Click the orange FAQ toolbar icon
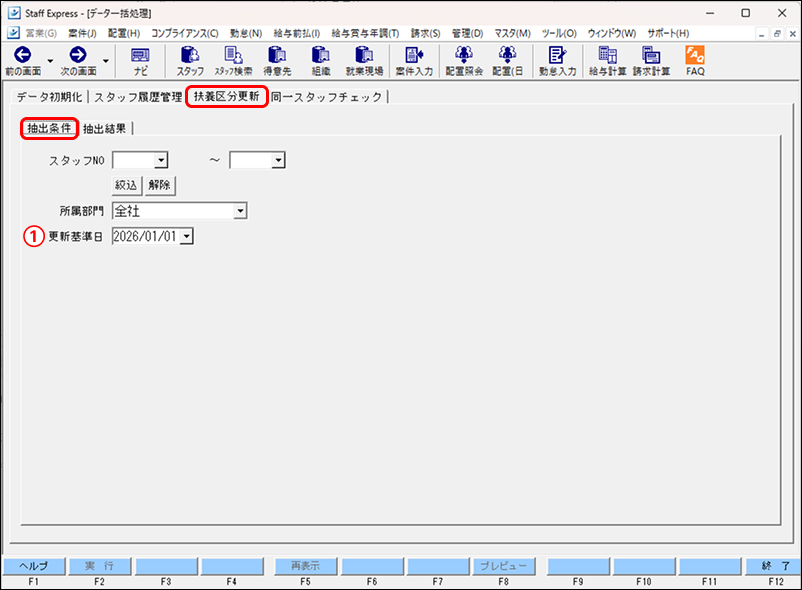Image resolution: width=802 pixels, height=590 pixels. click(693, 62)
